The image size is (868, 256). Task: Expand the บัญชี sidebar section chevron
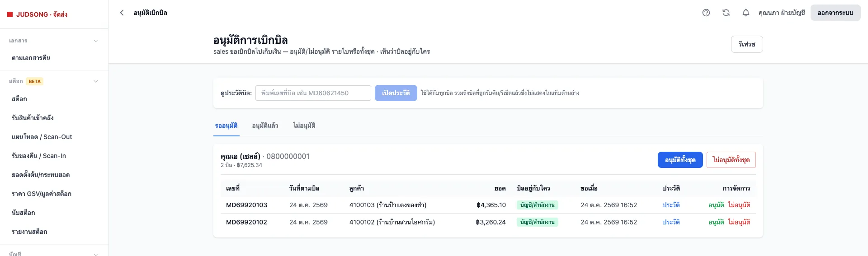coord(96,254)
